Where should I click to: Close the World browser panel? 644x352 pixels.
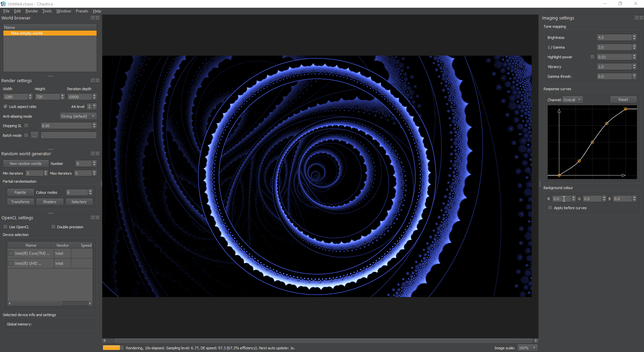tap(98, 18)
